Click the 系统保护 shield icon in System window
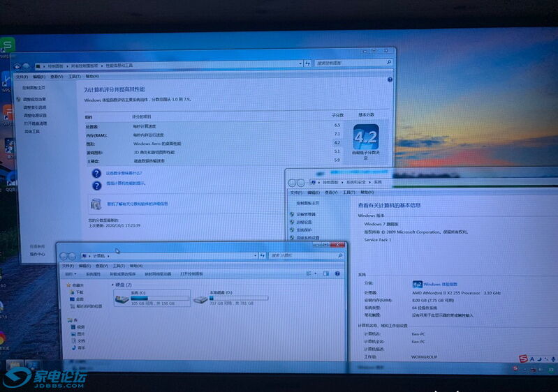This screenshot has height=392, width=558. (x=292, y=230)
